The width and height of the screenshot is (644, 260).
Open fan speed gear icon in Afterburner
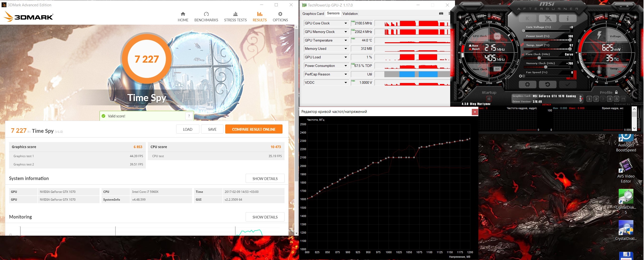click(521, 76)
